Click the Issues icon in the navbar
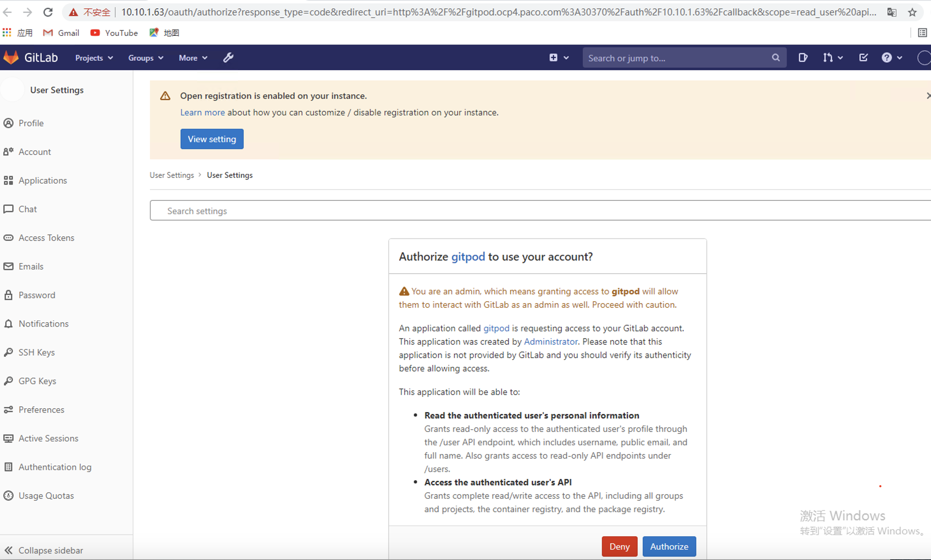The width and height of the screenshot is (931, 560). pos(803,57)
